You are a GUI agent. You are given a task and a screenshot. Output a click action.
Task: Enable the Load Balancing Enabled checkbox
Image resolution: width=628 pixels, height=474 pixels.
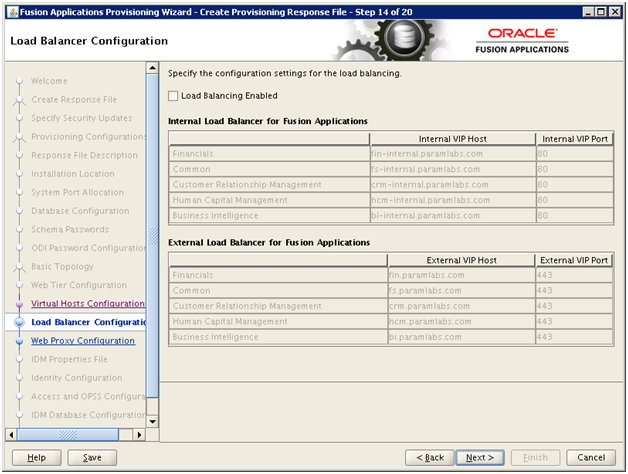[x=173, y=96]
